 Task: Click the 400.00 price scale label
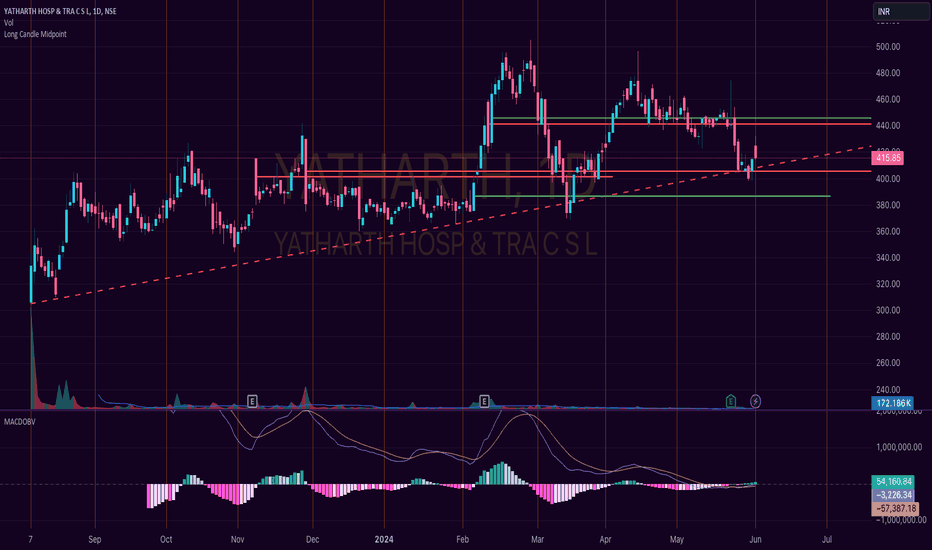tap(887, 178)
